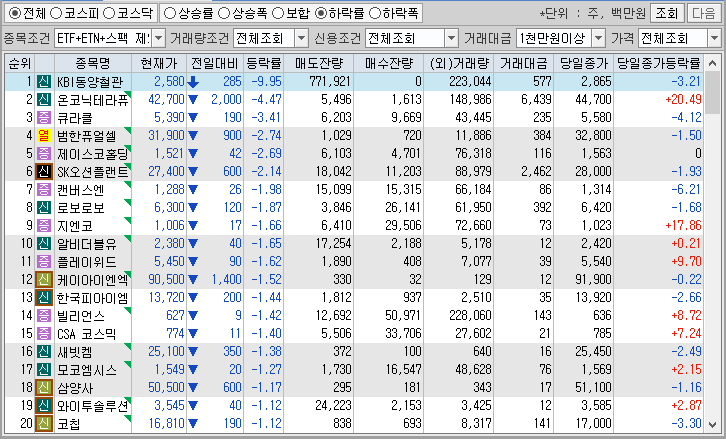Screen dimensions: 726x439
Task: Click the down triangle icon for 큐라클
Action: pyautogui.click(x=193, y=118)
